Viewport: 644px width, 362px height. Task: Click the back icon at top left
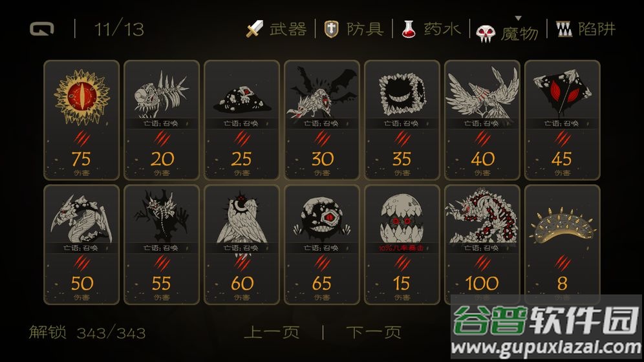42,29
